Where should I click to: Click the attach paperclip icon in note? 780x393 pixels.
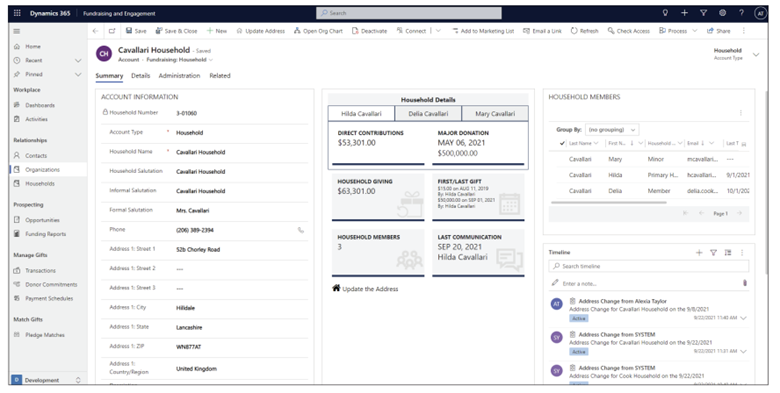(x=744, y=283)
